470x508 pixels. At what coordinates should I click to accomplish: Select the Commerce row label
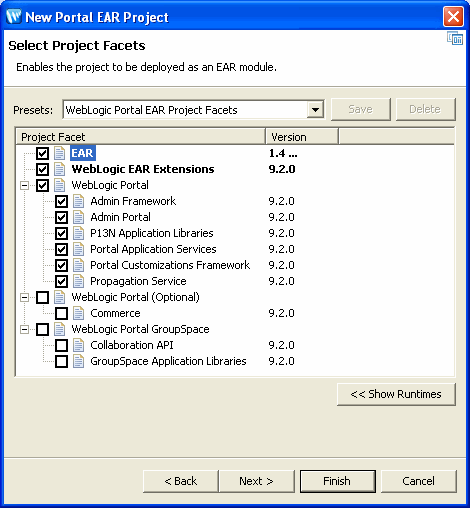click(x=115, y=313)
